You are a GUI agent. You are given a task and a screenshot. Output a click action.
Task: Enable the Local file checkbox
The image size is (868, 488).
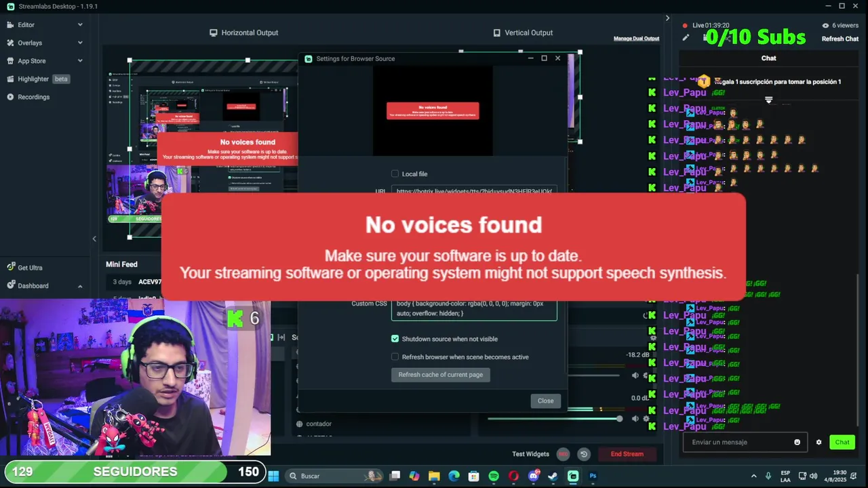pyautogui.click(x=395, y=174)
